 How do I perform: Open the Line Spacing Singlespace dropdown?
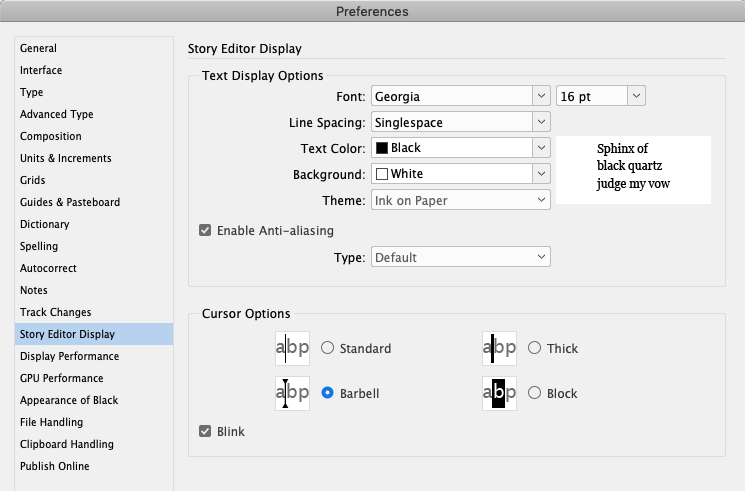tap(460, 122)
